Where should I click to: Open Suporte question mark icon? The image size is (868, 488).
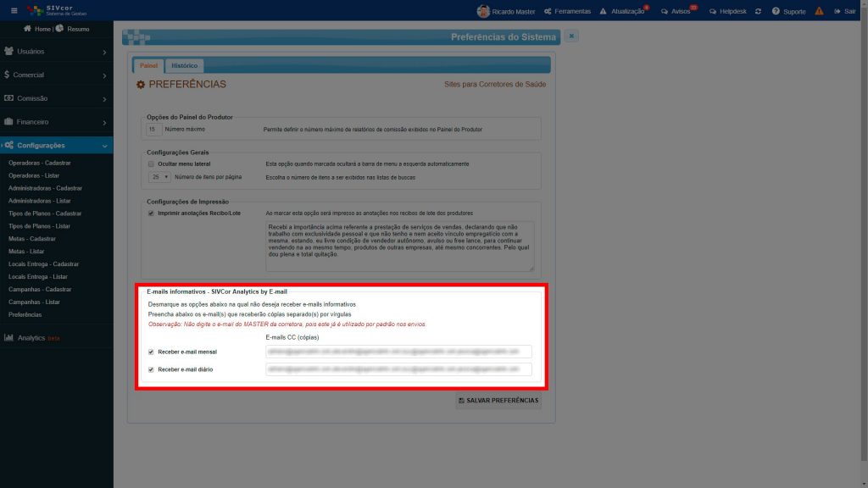[776, 11]
